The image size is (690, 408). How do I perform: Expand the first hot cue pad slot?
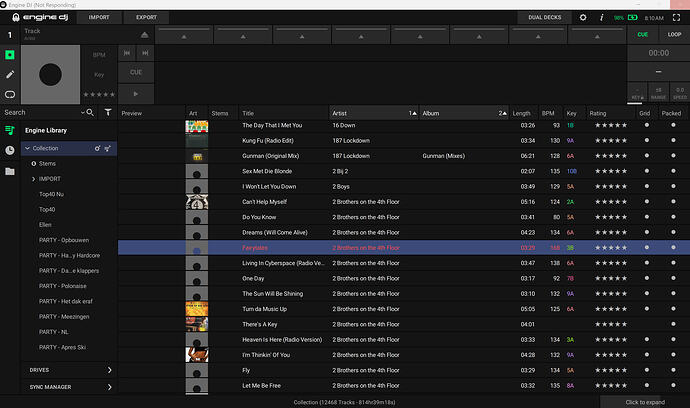pos(184,35)
